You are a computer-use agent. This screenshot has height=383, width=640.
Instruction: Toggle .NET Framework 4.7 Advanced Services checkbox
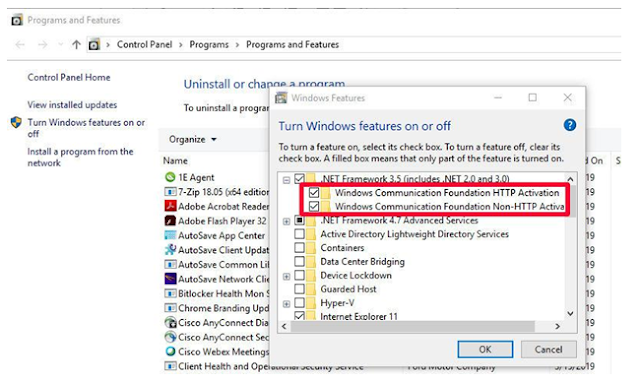299,220
